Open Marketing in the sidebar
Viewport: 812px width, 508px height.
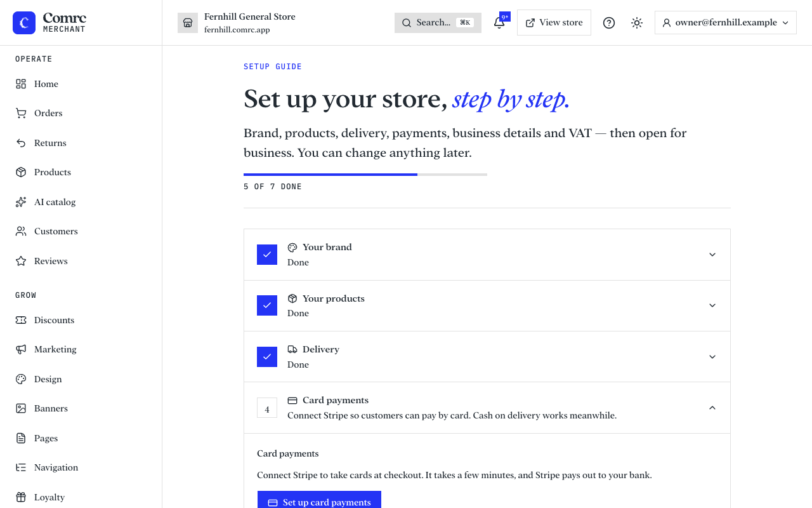click(81, 349)
